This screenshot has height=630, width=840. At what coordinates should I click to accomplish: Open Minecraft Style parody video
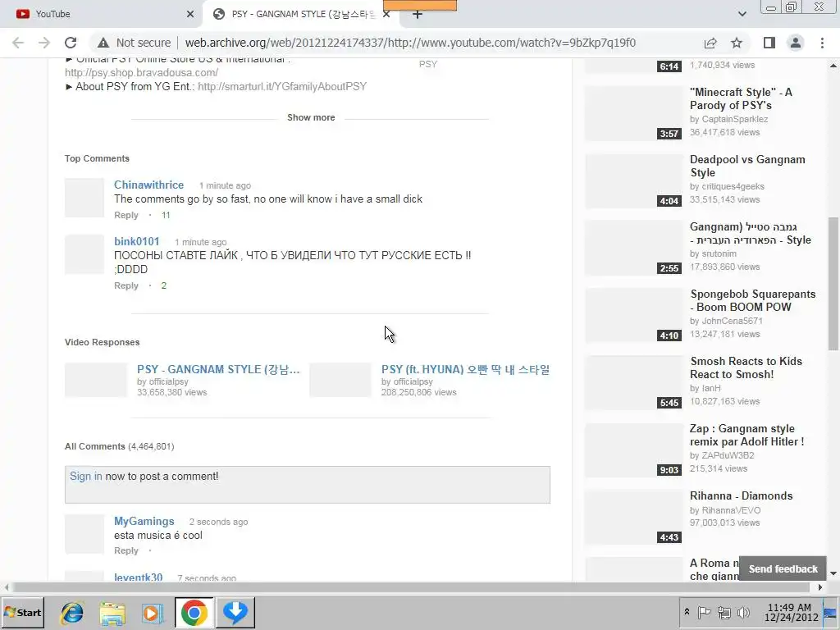tap(741, 98)
